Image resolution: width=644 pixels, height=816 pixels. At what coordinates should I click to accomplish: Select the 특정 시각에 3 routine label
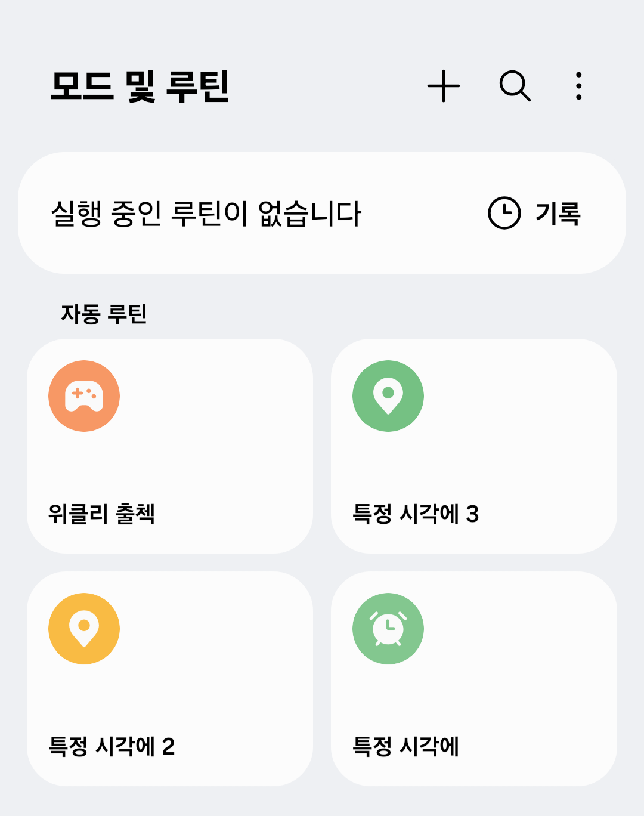click(416, 514)
